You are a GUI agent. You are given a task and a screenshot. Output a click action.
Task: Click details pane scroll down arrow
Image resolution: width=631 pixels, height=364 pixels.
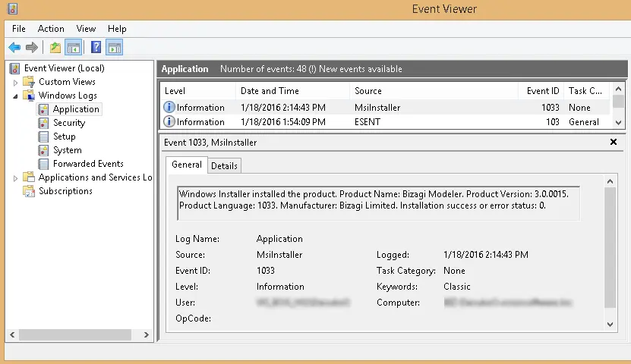click(x=610, y=325)
